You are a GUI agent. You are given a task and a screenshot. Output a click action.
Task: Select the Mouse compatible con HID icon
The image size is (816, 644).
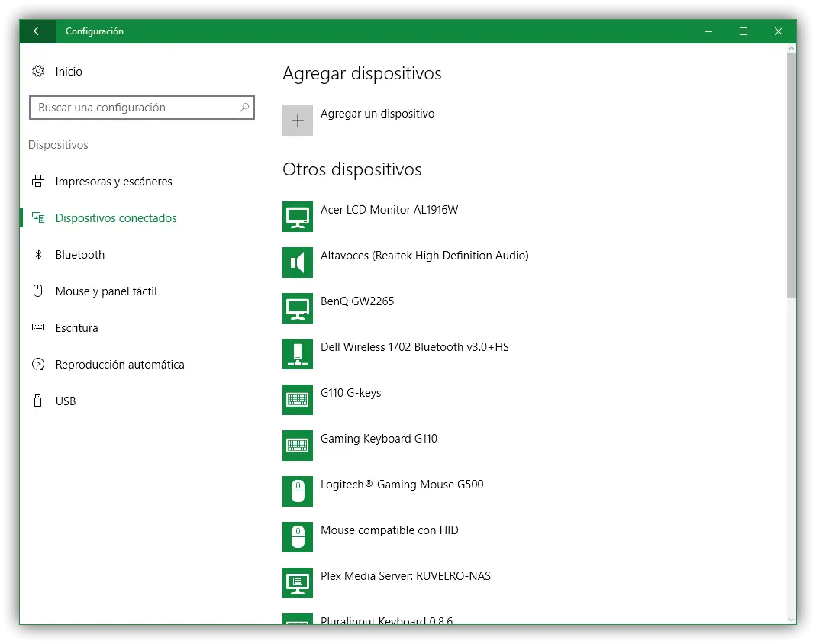coord(298,537)
